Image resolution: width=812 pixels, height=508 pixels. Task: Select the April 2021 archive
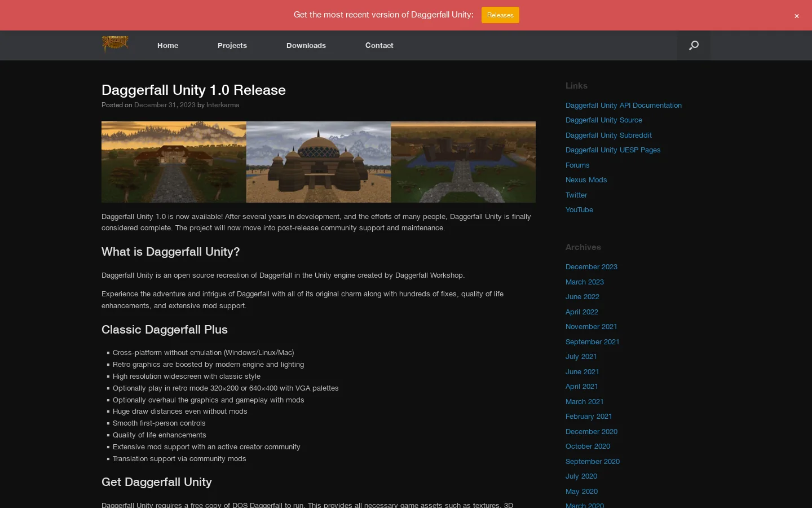click(582, 387)
